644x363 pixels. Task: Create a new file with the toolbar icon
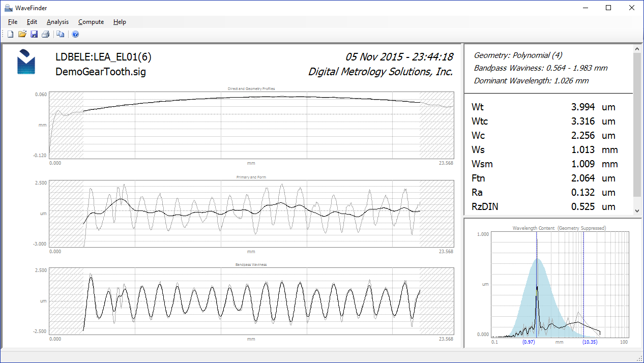[x=10, y=34]
